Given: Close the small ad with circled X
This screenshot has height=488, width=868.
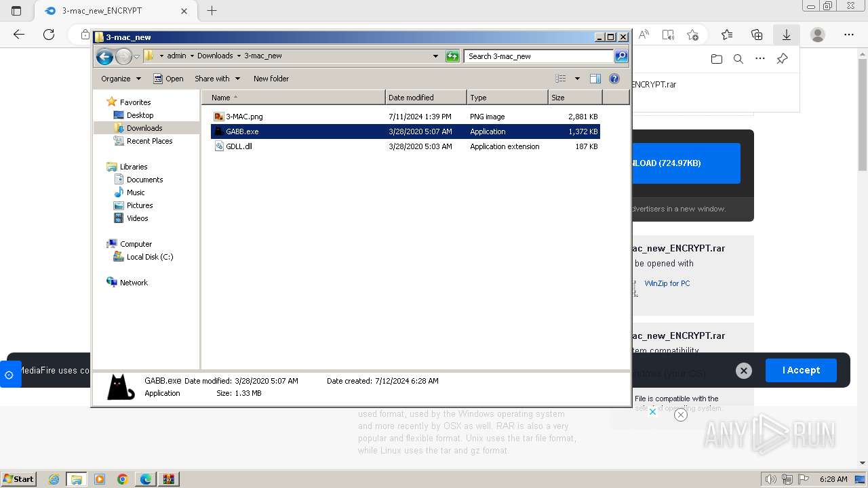Looking at the screenshot, I should (x=681, y=415).
